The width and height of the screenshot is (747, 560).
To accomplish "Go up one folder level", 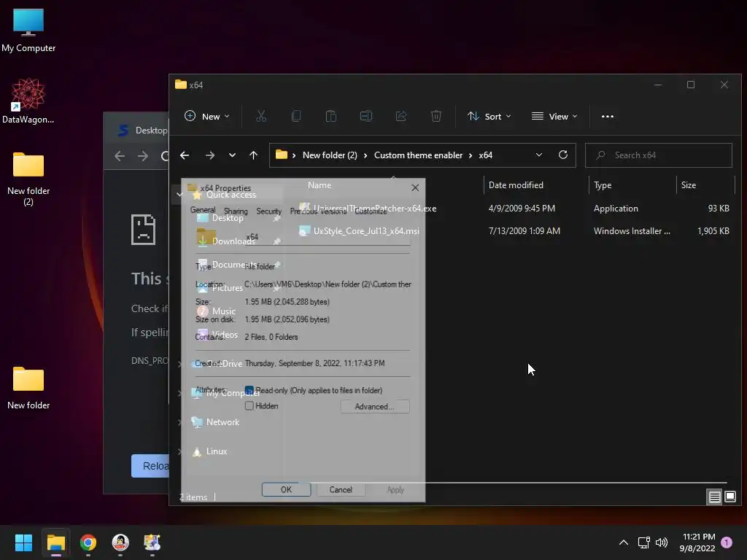I will click(x=253, y=155).
